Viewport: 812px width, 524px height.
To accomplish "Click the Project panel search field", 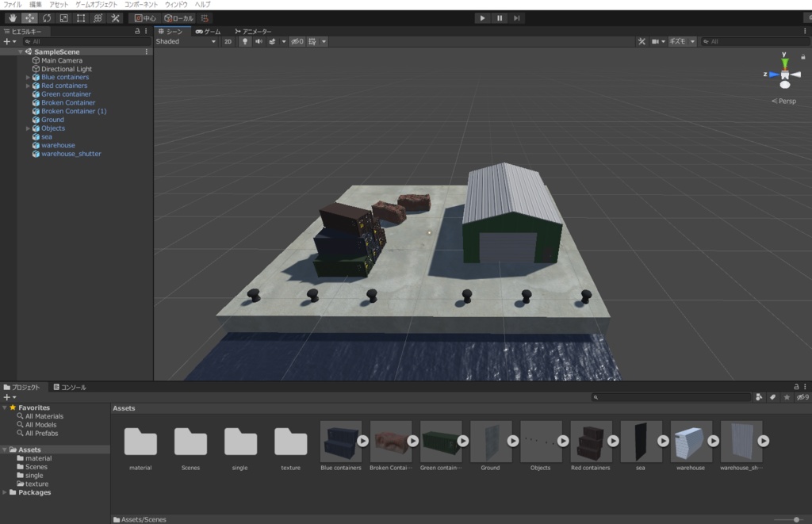I will point(671,397).
